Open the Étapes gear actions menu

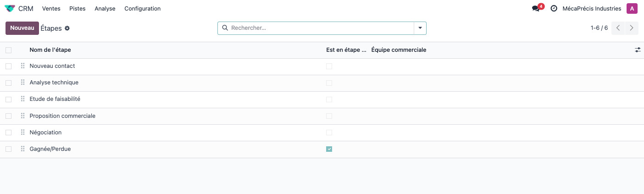pyautogui.click(x=67, y=28)
